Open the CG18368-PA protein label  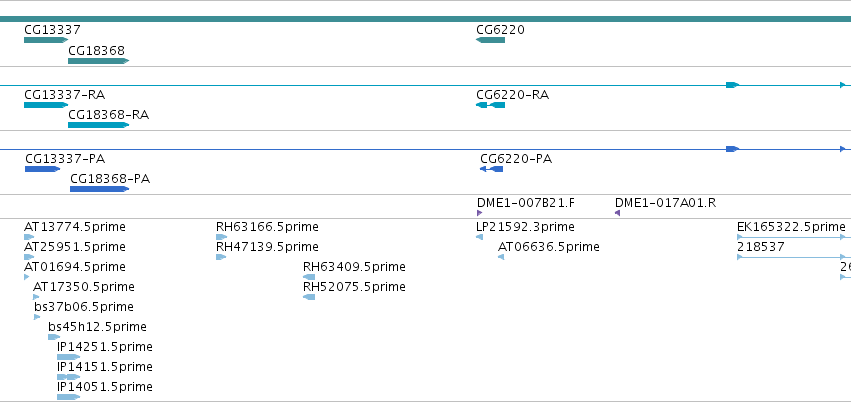tap(110, 179)
